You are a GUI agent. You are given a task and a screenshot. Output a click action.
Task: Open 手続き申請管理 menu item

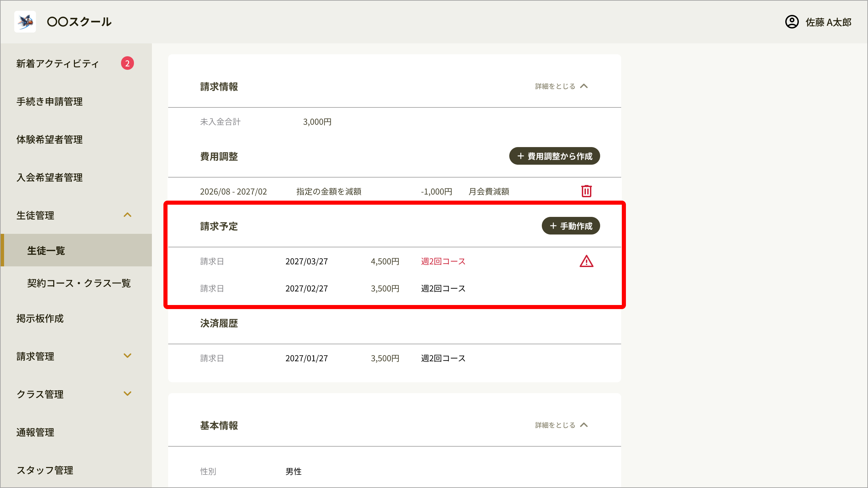click(x=50, y=101)
